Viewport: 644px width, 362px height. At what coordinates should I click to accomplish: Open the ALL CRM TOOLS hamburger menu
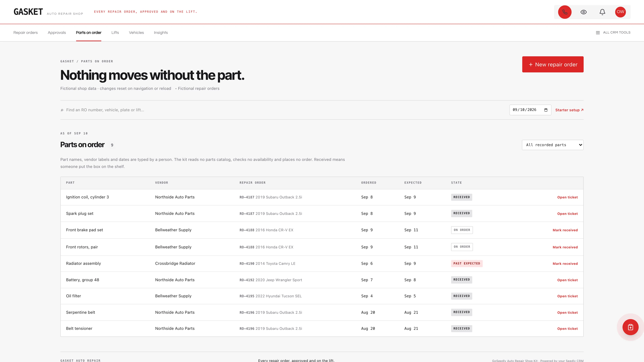point(613,33)
